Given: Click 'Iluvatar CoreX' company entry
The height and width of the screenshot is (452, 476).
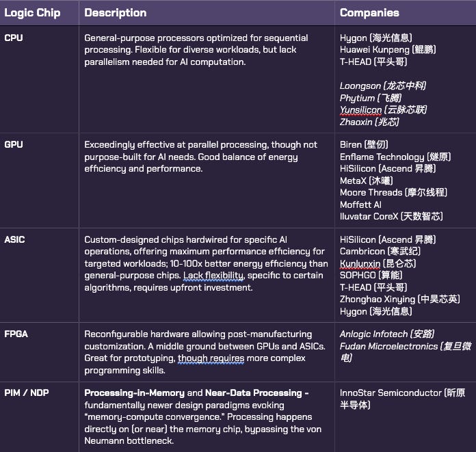Looking at the screenshot, I should click(x=391, y=217).
